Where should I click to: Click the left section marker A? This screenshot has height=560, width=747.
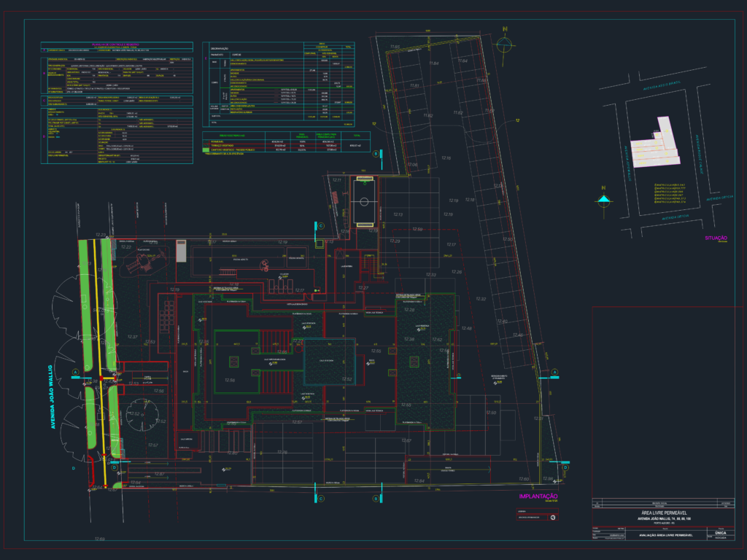tap(75, 373)
